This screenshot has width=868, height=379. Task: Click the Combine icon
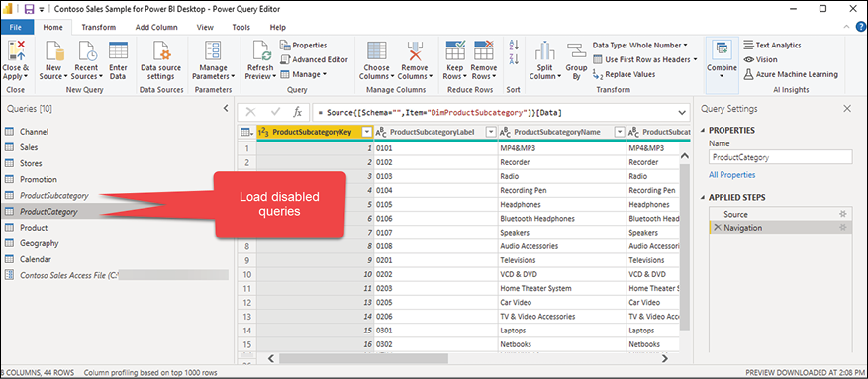tap(722, 49)
